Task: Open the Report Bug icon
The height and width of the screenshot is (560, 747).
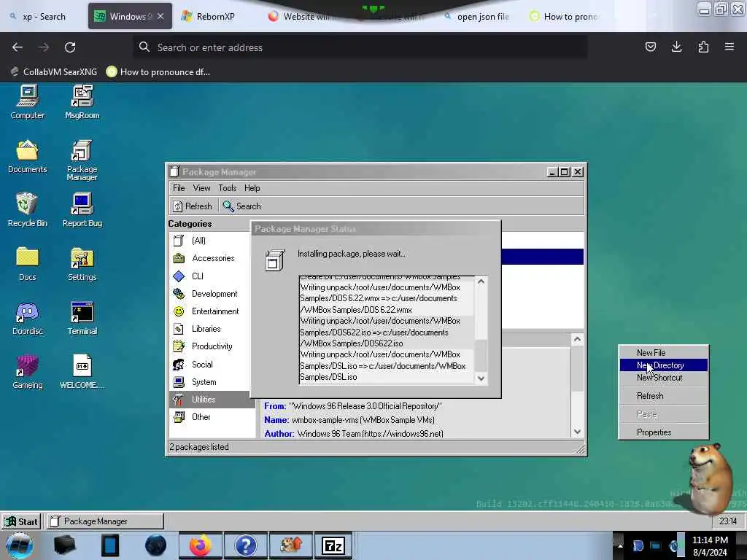Action: (82, 209)
